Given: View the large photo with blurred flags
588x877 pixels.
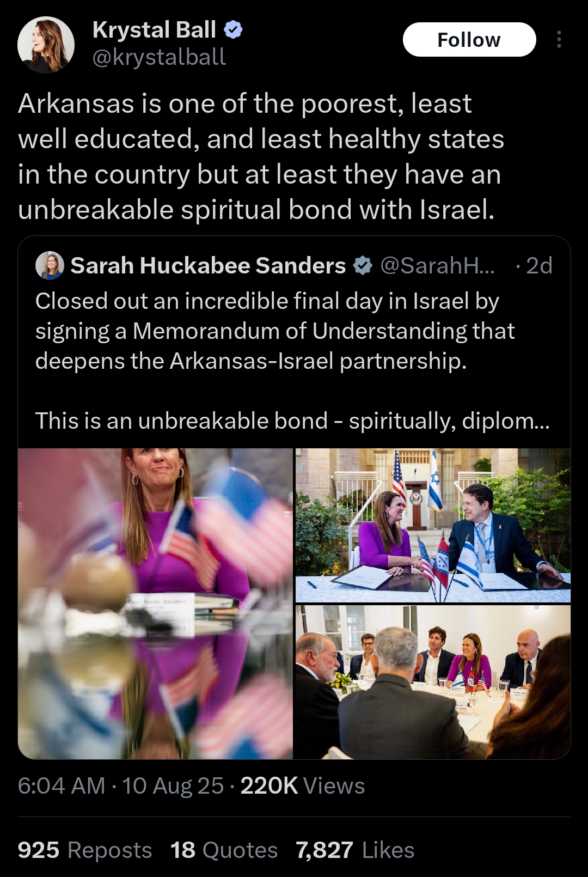Looking at the screenshot, I should pyautogui.click(x=155, y=604).
